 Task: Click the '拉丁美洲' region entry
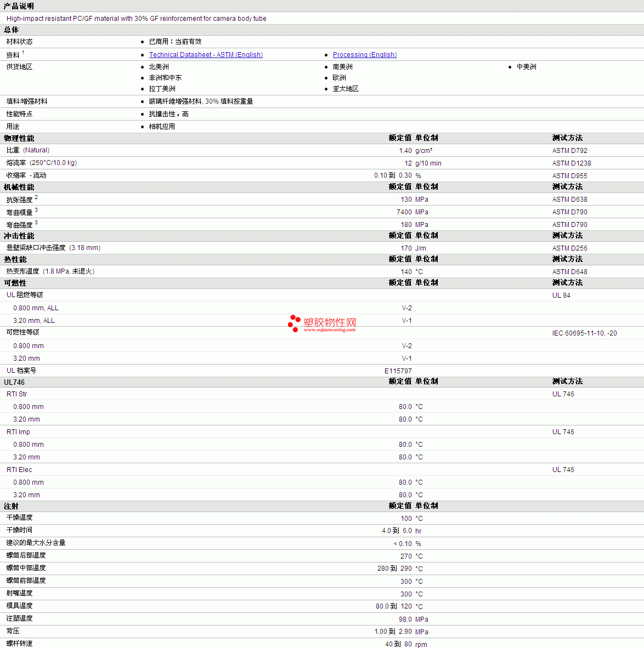point(162,89)
